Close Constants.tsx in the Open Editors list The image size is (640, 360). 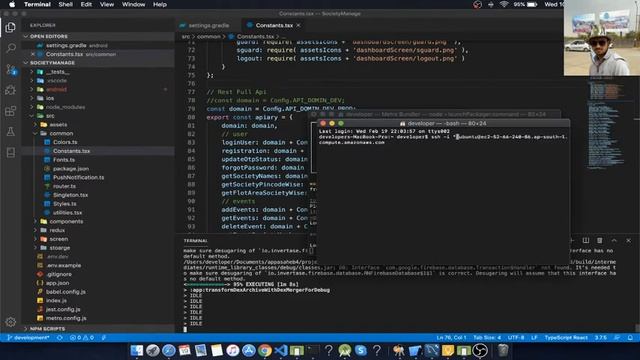33,54
